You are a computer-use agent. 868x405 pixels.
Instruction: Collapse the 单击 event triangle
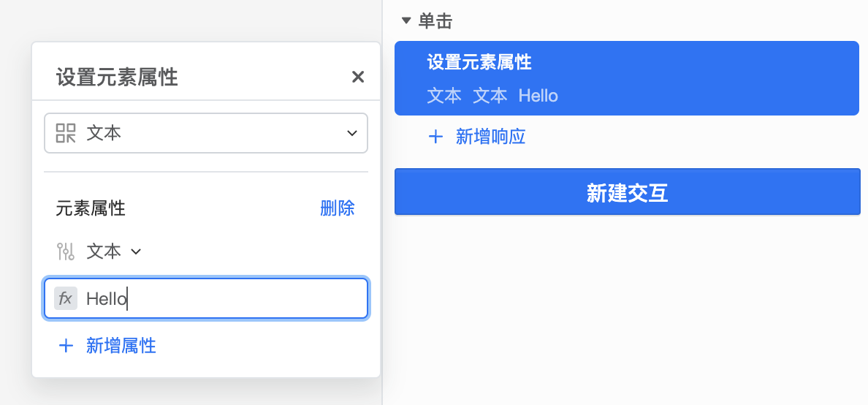tap(406, 21)
